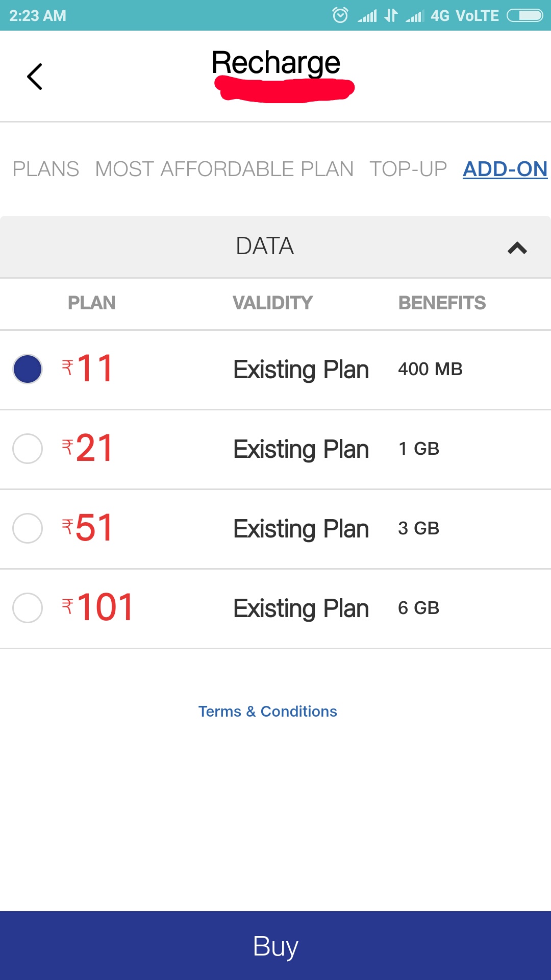Select the ADD-ON tab
This screenshot has height=980, width=551.
coord(505,169)
